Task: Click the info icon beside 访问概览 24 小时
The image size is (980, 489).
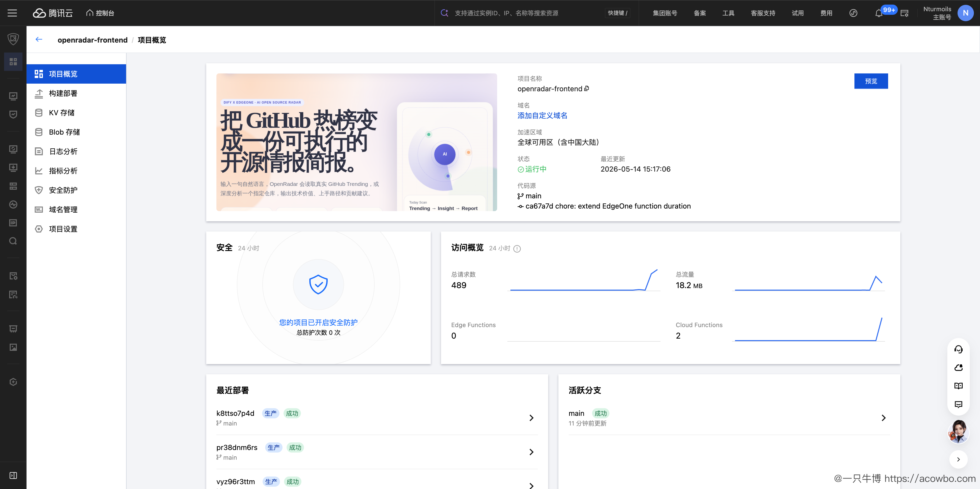Action: [x=517, y=249]
